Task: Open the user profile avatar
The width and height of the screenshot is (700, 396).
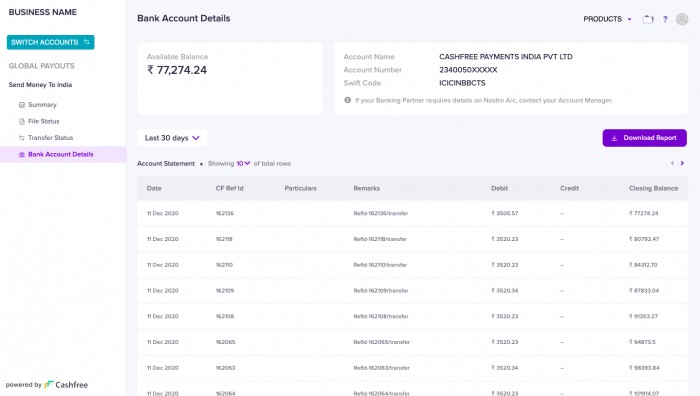Action: (682, 19)
